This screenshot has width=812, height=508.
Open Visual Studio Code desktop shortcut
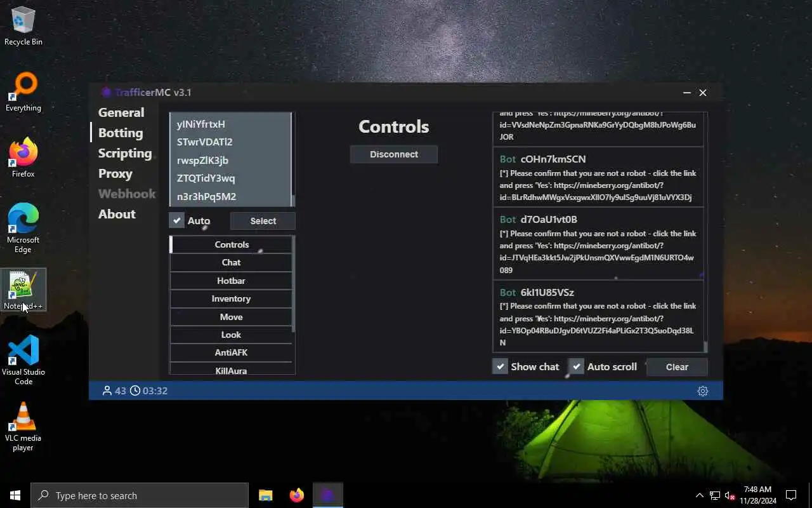[23, 360]
